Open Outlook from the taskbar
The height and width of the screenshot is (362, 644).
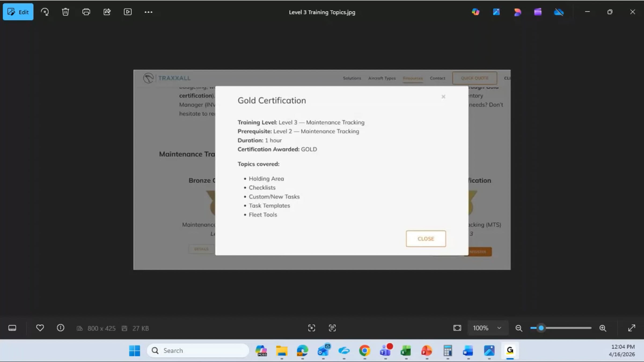pyautogui.click(x=324, y=350)
